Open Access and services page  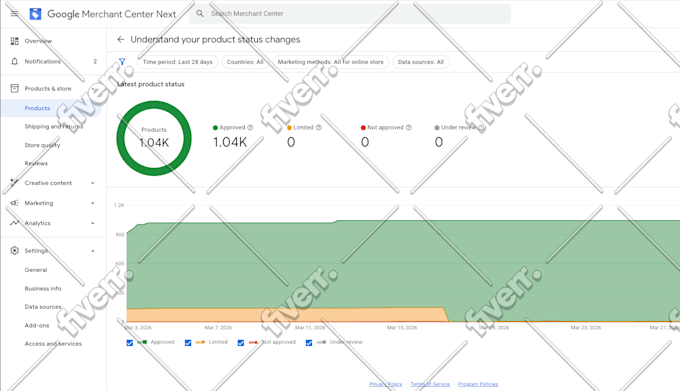[x=53, y=343]
